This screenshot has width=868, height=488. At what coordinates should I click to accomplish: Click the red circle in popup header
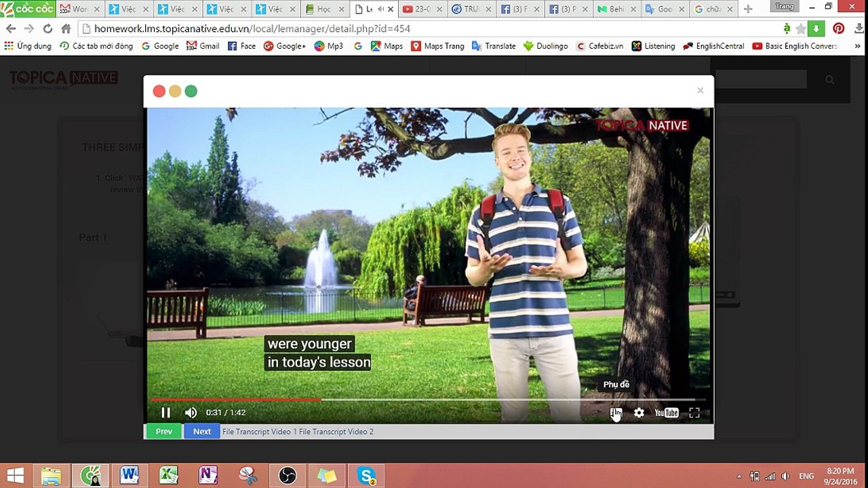(x=159, y=91)
